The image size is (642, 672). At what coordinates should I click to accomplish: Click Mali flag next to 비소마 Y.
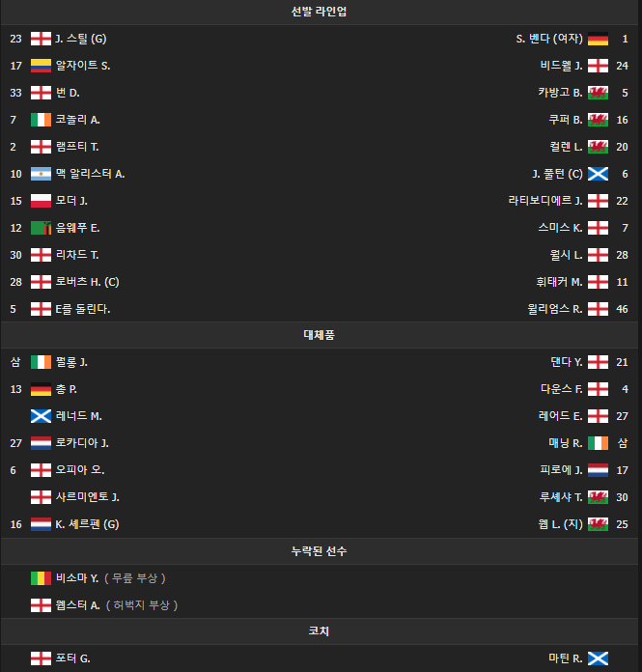coord(41,578)
